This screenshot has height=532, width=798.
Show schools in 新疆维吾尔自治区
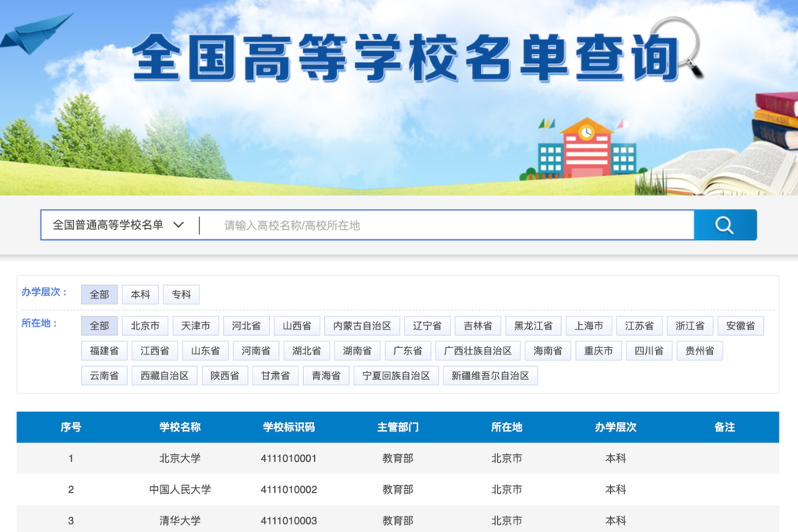click(490, 375)
